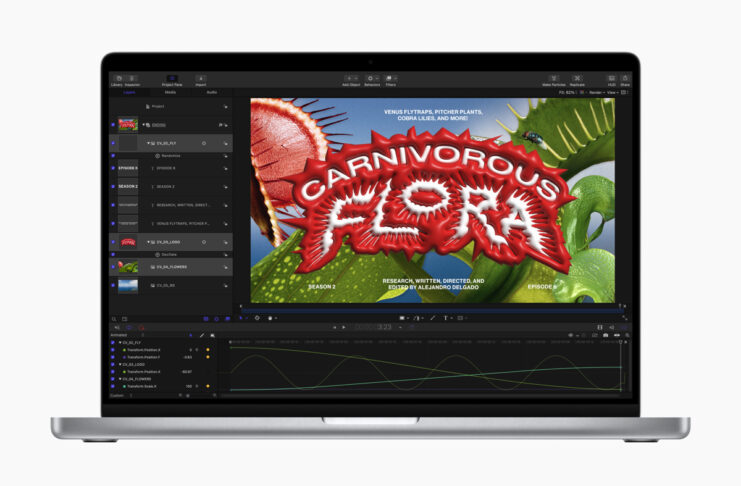Viewport: 741px width, 486px height.
Task: Toggle the first FLY Transform.Position.X checkbox
Action: [x=113, y=350]
